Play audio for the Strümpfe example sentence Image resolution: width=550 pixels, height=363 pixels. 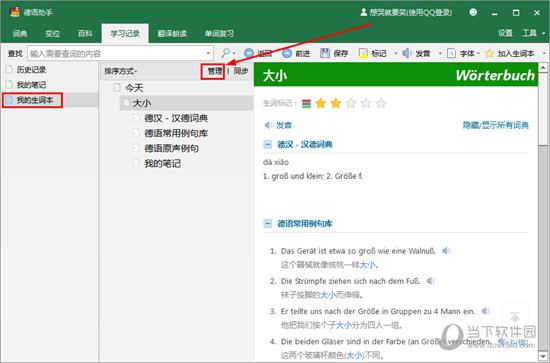click(430, 281)
